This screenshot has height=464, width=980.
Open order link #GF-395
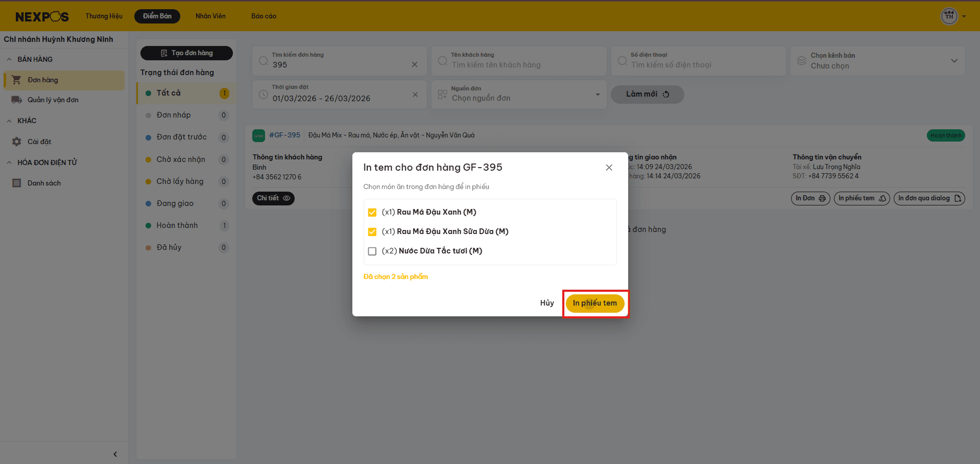pos(285,135)
